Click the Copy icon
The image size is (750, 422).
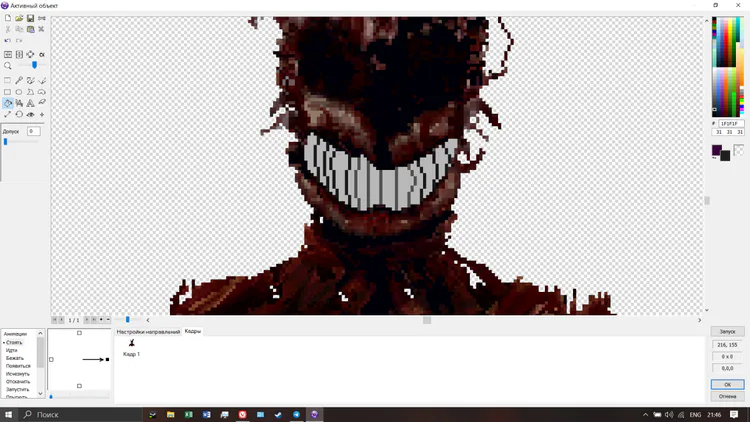click(19, 29)
